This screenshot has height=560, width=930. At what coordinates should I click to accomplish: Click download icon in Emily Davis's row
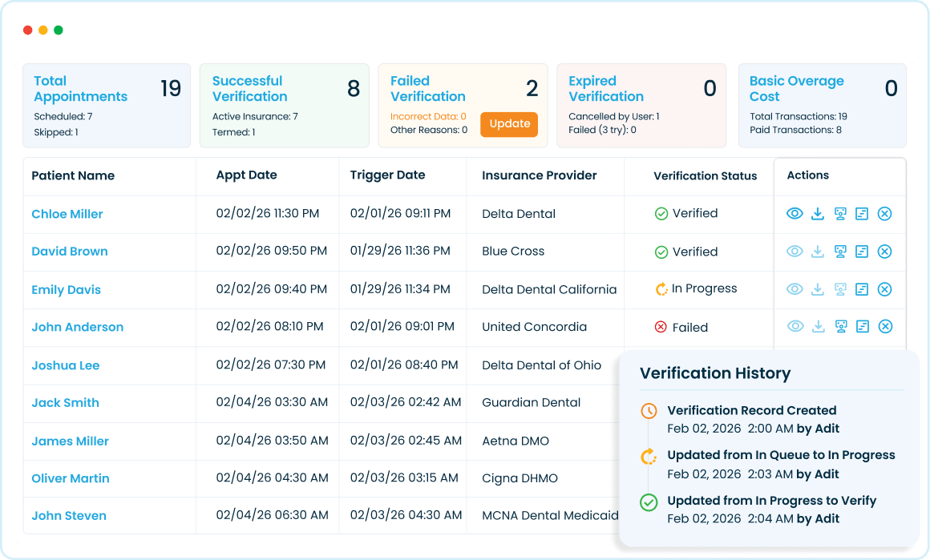click(818, 288)
